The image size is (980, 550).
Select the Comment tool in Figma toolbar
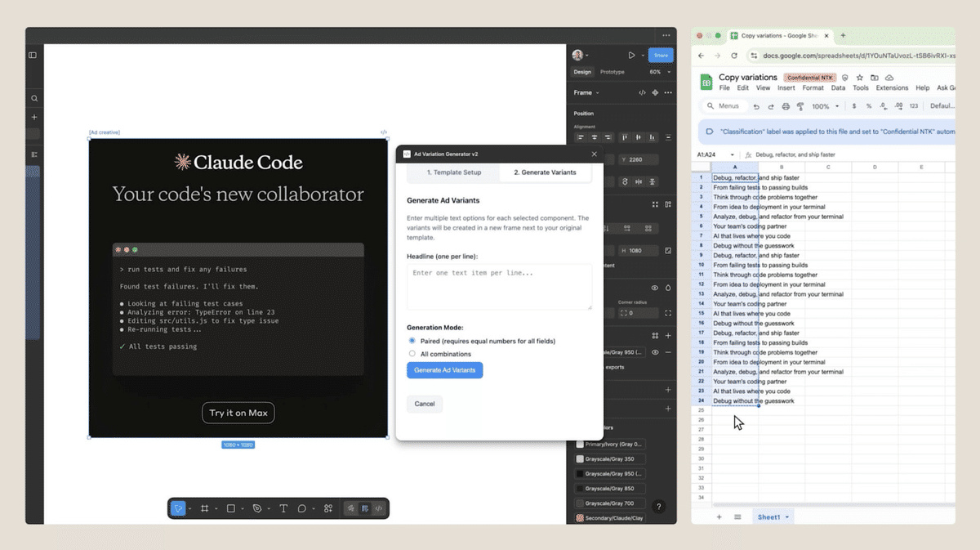(302, 508)
